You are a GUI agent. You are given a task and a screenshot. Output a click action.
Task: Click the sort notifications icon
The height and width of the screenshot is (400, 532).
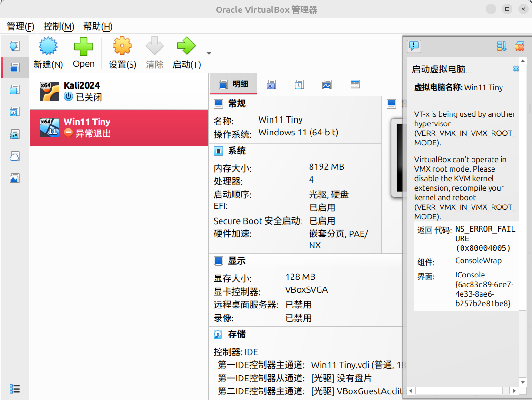click(502, 46)
